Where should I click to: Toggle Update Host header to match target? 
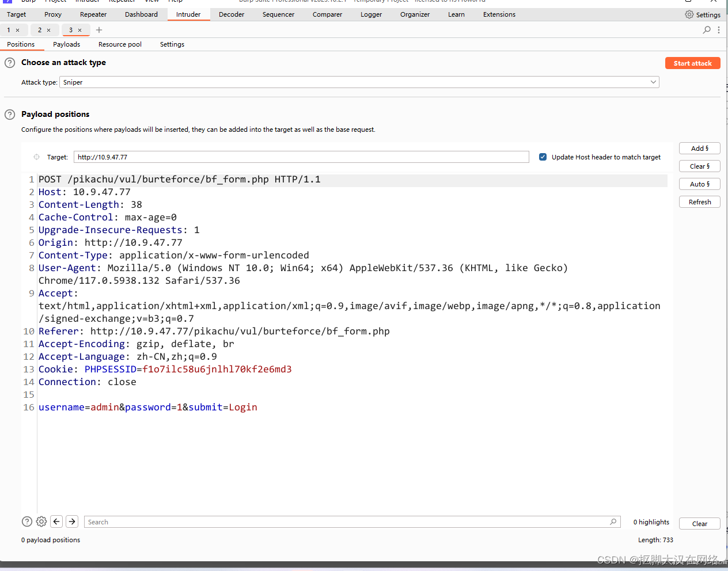(x=543, y=157)
